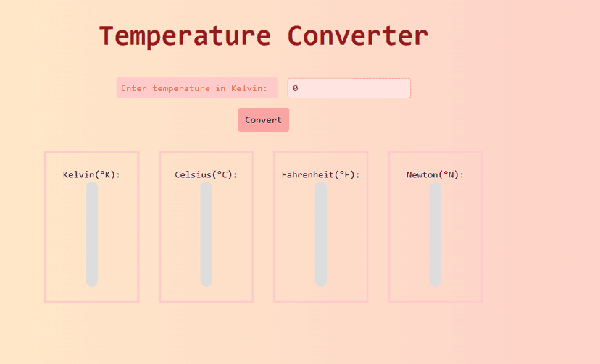600x364 pixels.
Task: Click the Fahrenheit thermometer bar
Action: pyautogui.click(x=321, y=234)
